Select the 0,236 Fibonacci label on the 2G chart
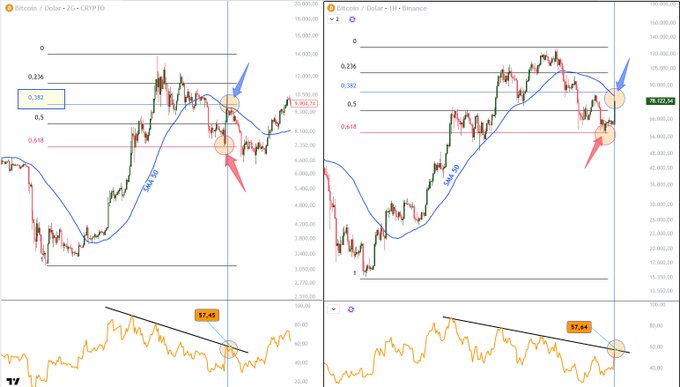The image size is (680, 387). [36, 77]
